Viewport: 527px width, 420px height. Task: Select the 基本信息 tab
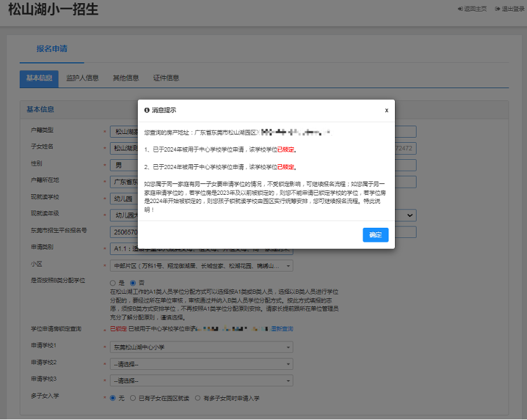coord(39,78)
